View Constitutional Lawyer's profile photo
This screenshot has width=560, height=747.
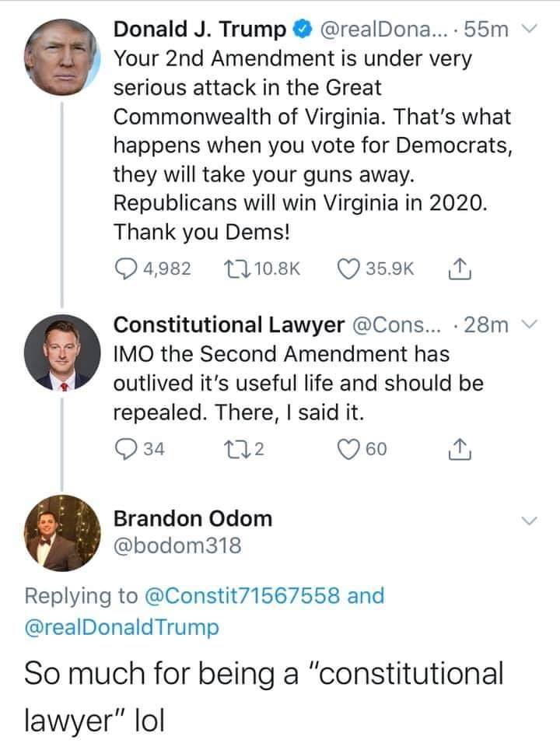pyautogui.click(x=62, y=352)
